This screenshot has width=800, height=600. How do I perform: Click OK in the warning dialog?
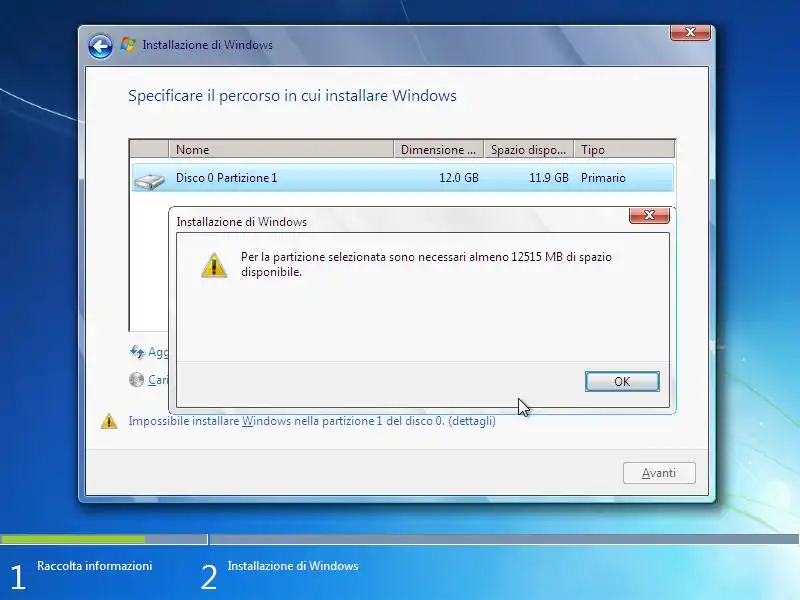622,382
